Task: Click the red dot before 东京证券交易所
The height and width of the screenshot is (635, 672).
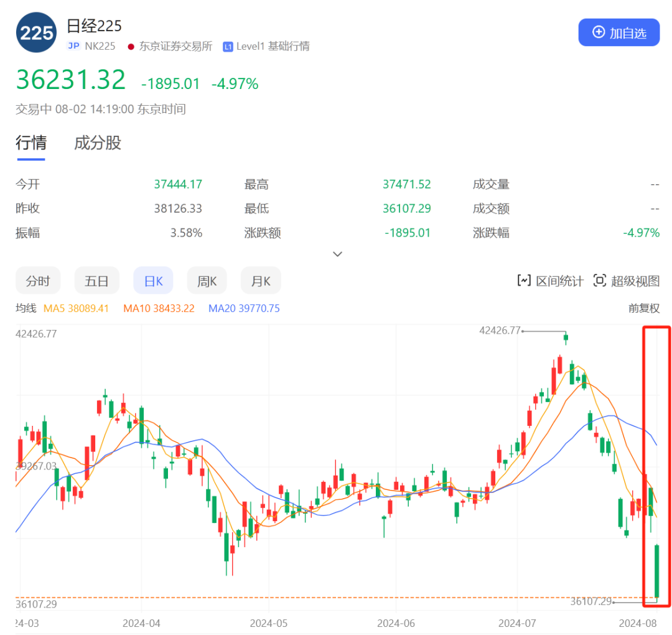Action: (x=130, y=46)
